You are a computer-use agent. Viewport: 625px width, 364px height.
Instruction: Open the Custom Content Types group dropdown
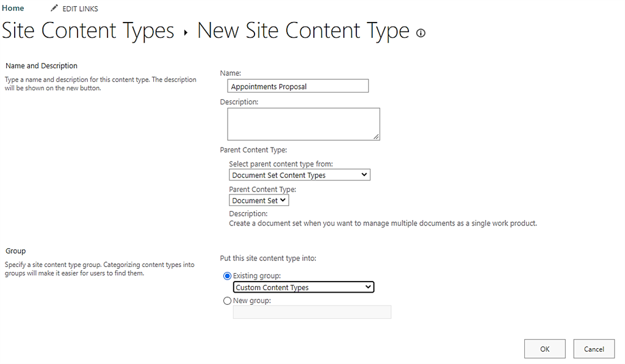tap(303, 287)
